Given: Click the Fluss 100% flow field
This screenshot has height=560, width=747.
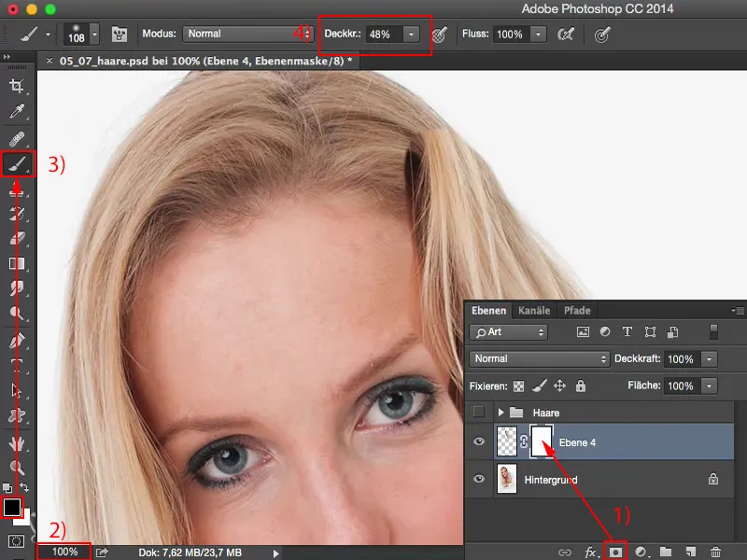Looking at the screenshot, I should coord(510,35).
